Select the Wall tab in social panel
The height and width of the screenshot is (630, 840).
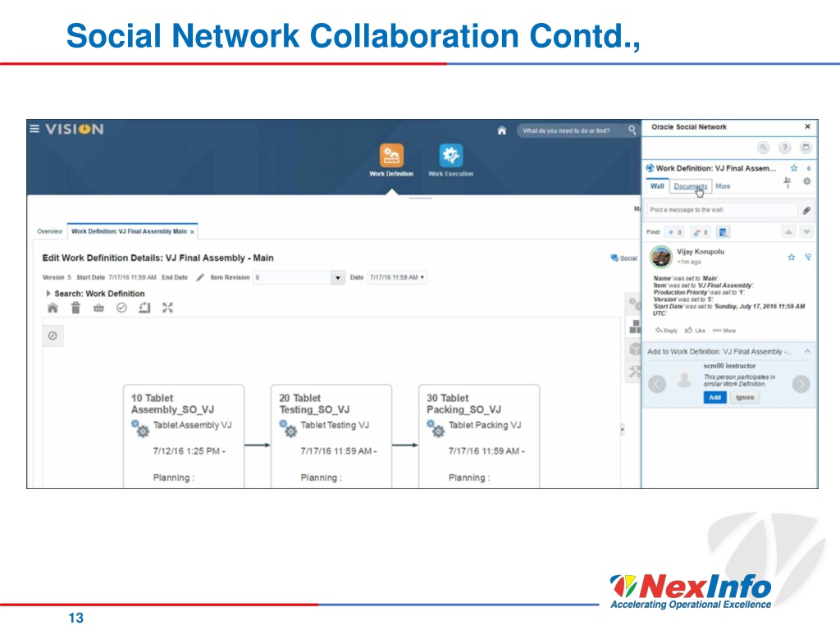(x=657, y=186)
